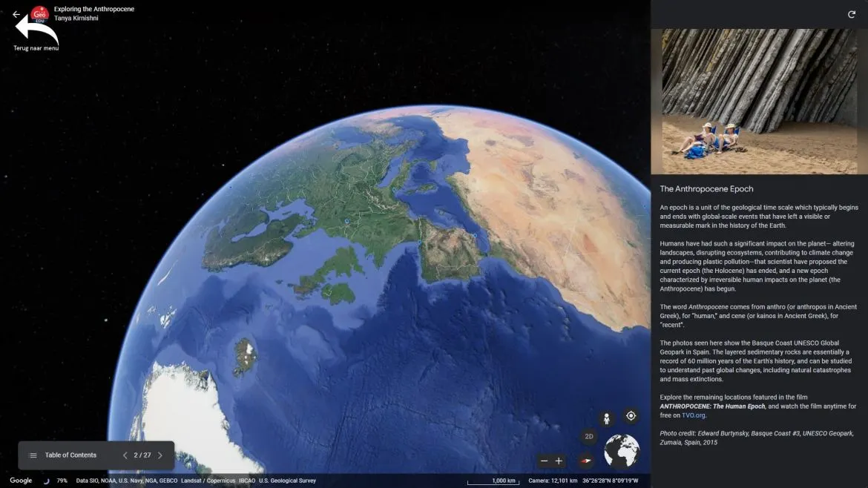This screenshot has height=488, width=868.
Task: Click the mini globe overview
Action: pos(622,452)
